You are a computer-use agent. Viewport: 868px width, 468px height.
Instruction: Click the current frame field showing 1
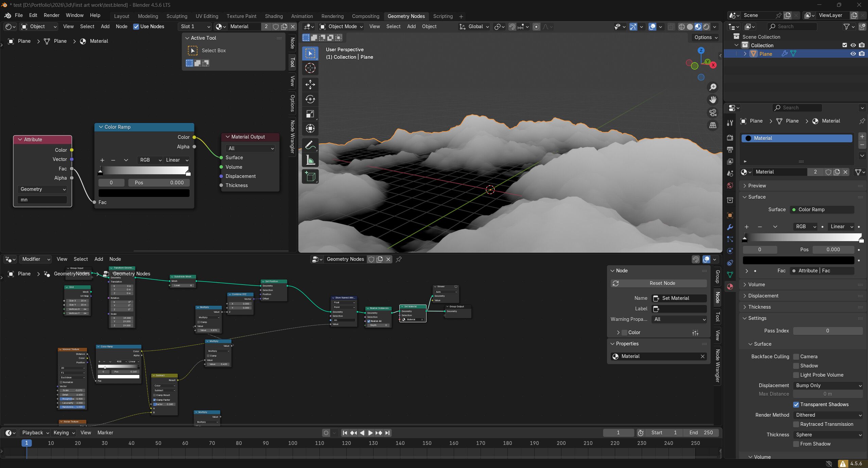[x=618, y=433]
